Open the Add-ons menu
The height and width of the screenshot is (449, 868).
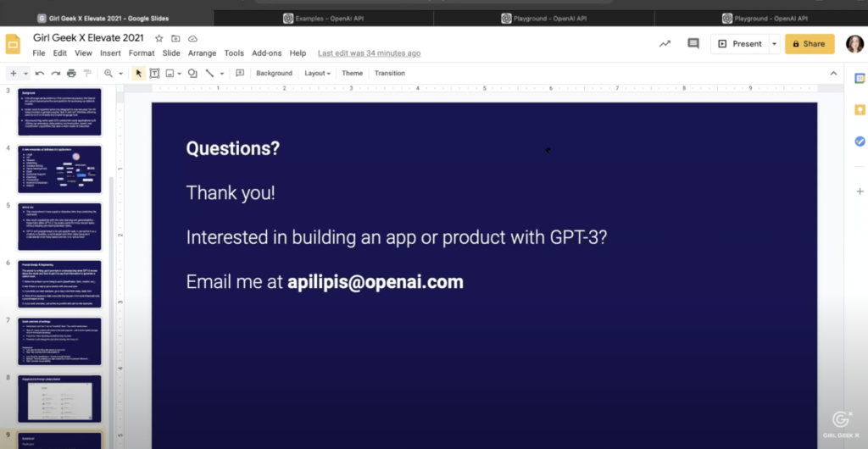pyautogui.click(x=267, y=53)
